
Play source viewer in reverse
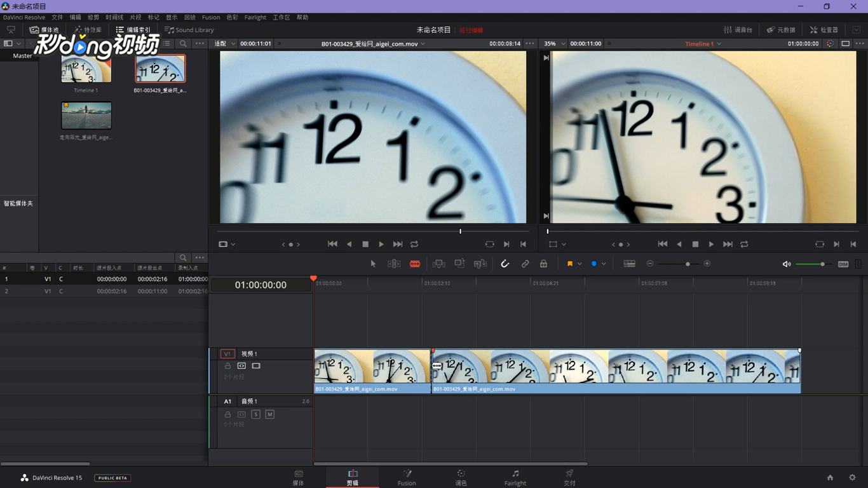349,244
